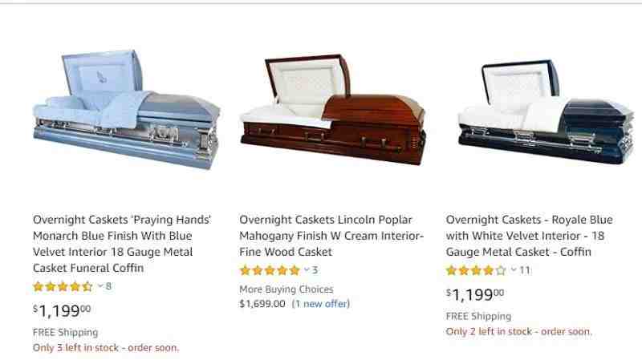Expand rating dropdown arrow next to 8 reviews
The height and width of the screenshot is (364, 642).
pos(100,286)
